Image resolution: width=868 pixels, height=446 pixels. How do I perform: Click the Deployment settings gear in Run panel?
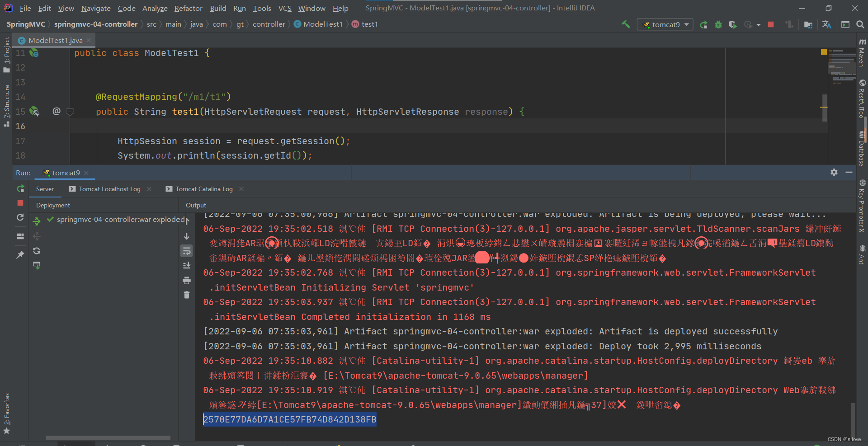(x=834, y=172)
